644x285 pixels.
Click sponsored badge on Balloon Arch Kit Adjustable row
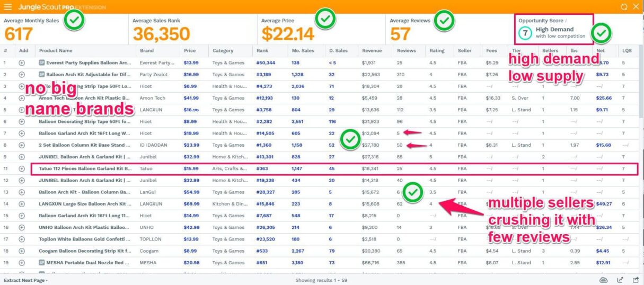42,75
